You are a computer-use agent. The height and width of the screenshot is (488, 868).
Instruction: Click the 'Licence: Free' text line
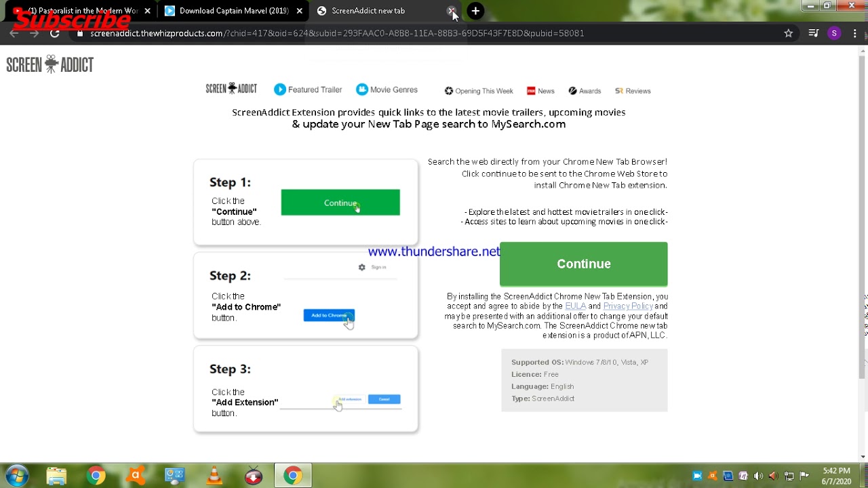pos(535,374)
